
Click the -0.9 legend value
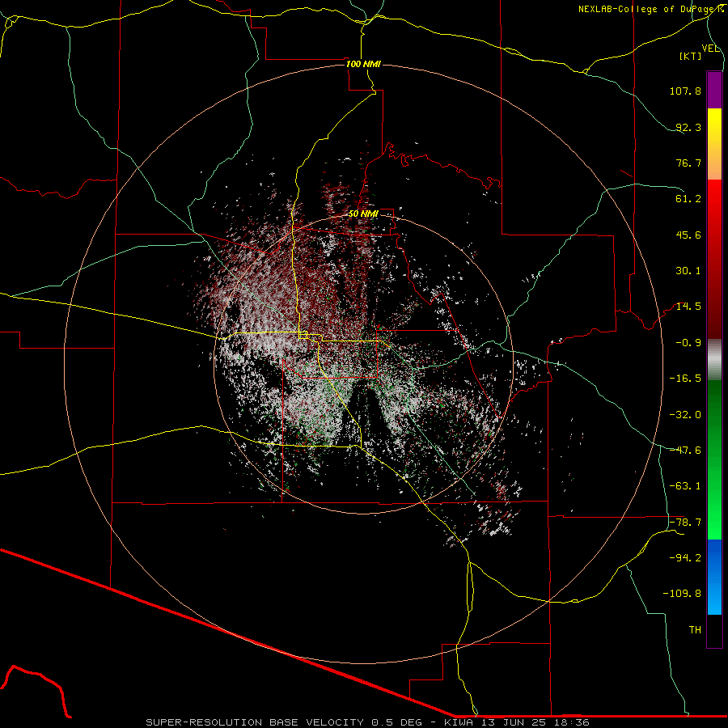point(688,343)
